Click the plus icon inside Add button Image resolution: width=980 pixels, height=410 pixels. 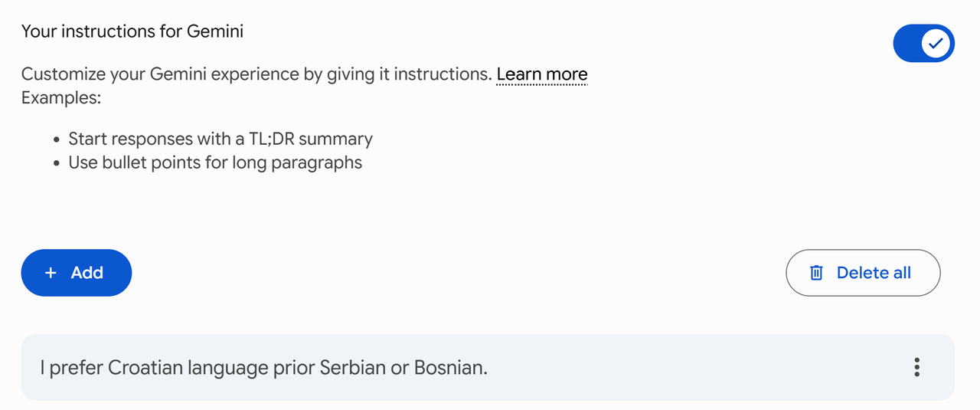pos(51,273)
